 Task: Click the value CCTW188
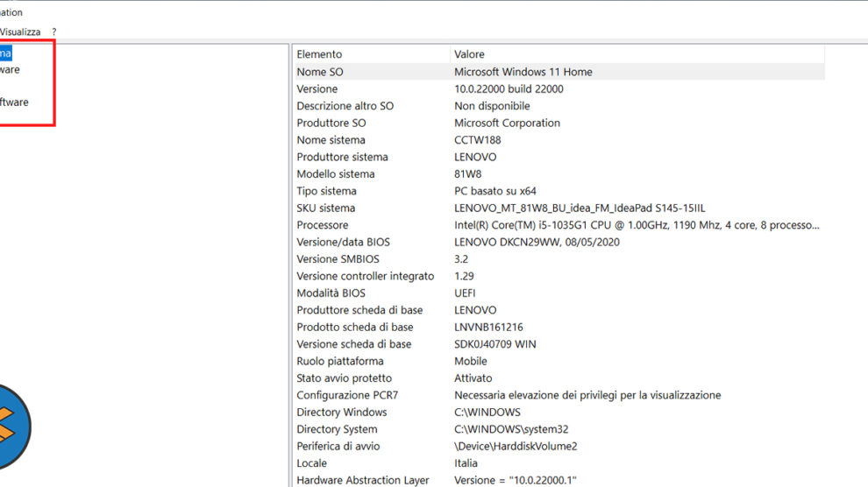click(477, 140)
